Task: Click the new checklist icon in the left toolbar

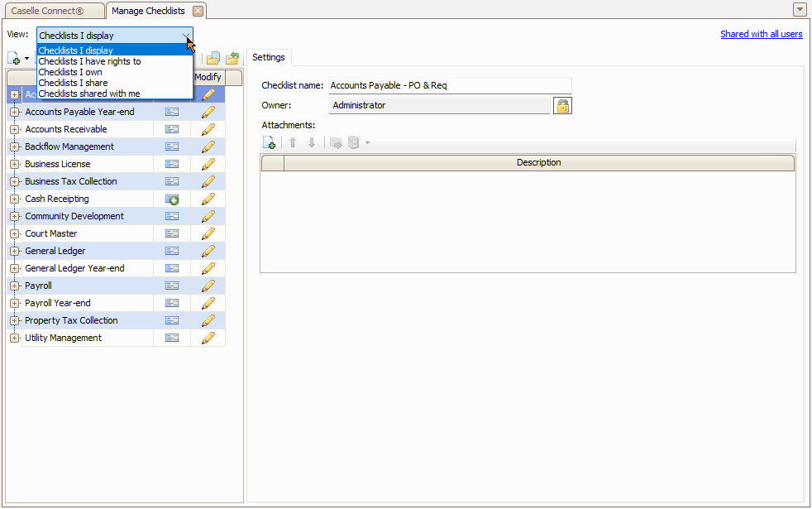Action: pos(14,59)
